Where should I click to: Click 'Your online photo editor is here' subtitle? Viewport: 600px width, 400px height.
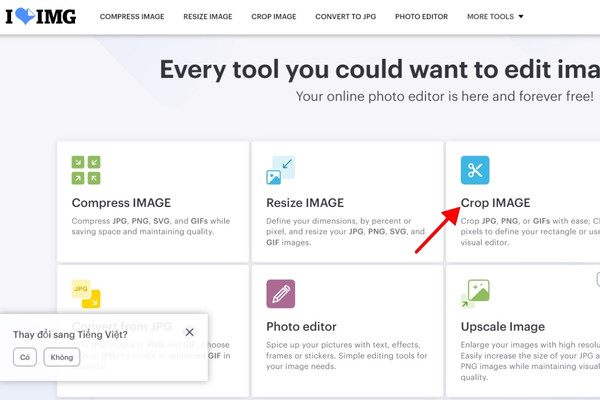pos(445,96)
